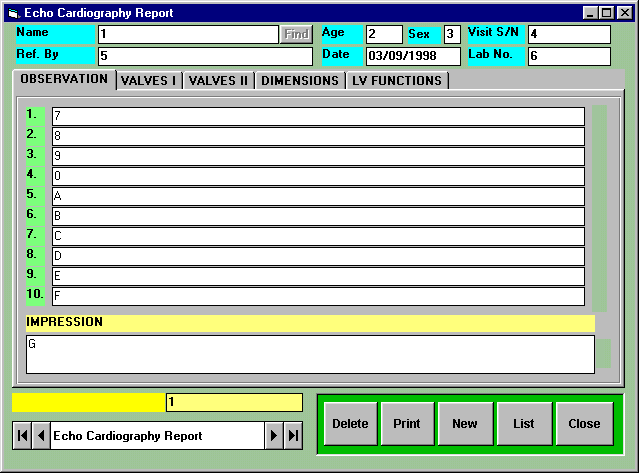Switch to the OBSERVATION tab
Viewport: 639px width, 473px height.
tap(64, 79)
